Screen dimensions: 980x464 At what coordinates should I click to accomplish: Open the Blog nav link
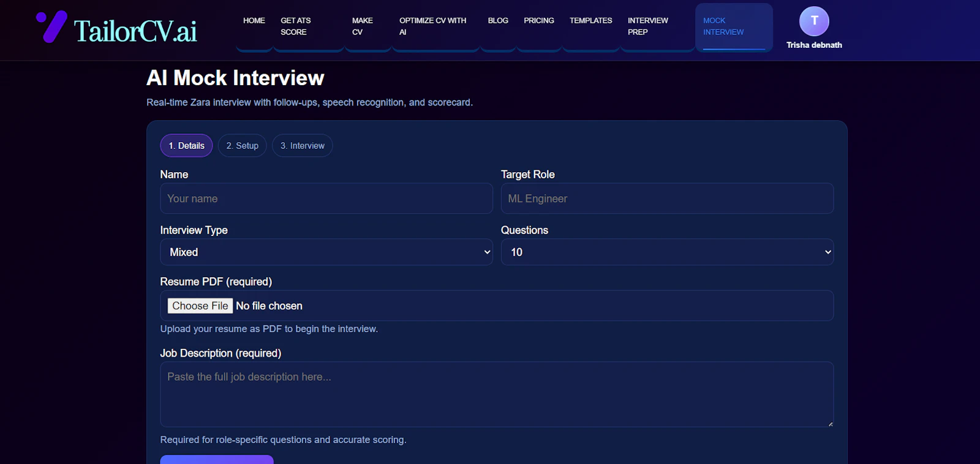point(498,21)
